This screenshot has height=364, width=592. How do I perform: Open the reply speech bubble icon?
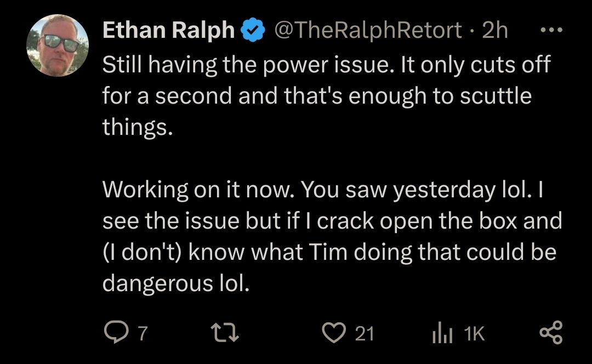(116, 332)
